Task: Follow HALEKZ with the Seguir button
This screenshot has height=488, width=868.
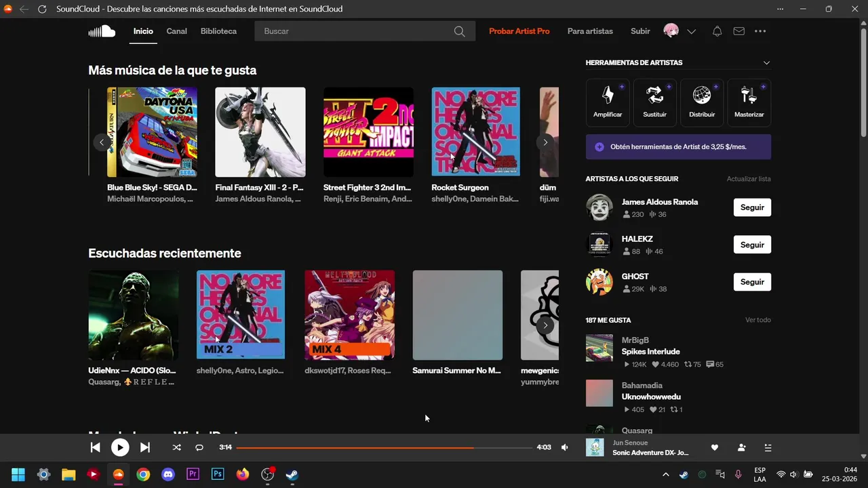Action: pyautogui.click(x=752, y=245)
